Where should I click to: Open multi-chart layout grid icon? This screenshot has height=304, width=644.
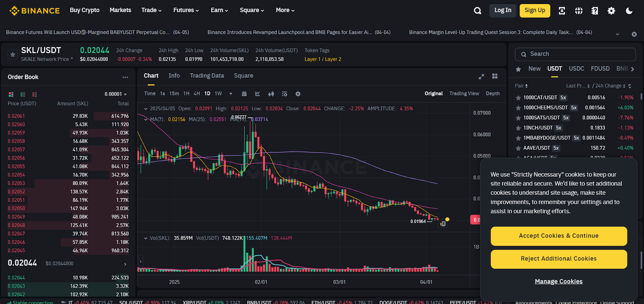(495, 76)
